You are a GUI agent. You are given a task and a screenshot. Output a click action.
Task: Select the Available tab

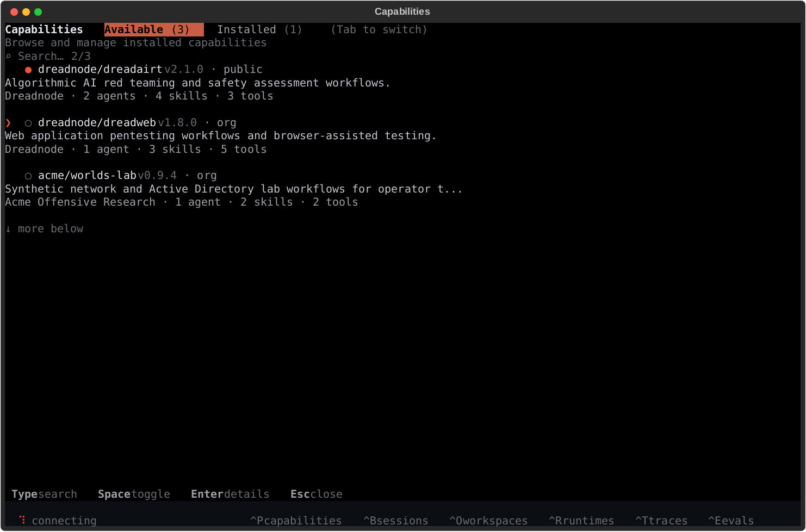tap(153, 29)
